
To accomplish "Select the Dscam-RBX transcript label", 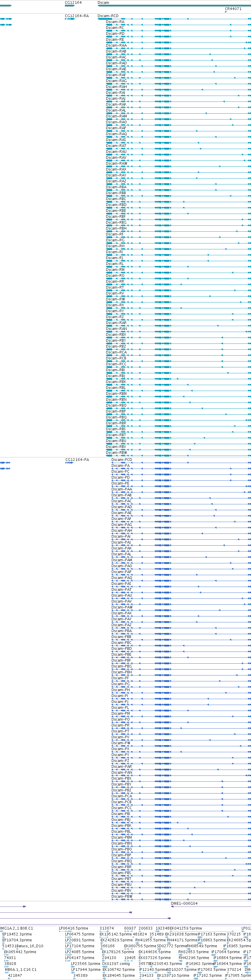I will (116, 335).
